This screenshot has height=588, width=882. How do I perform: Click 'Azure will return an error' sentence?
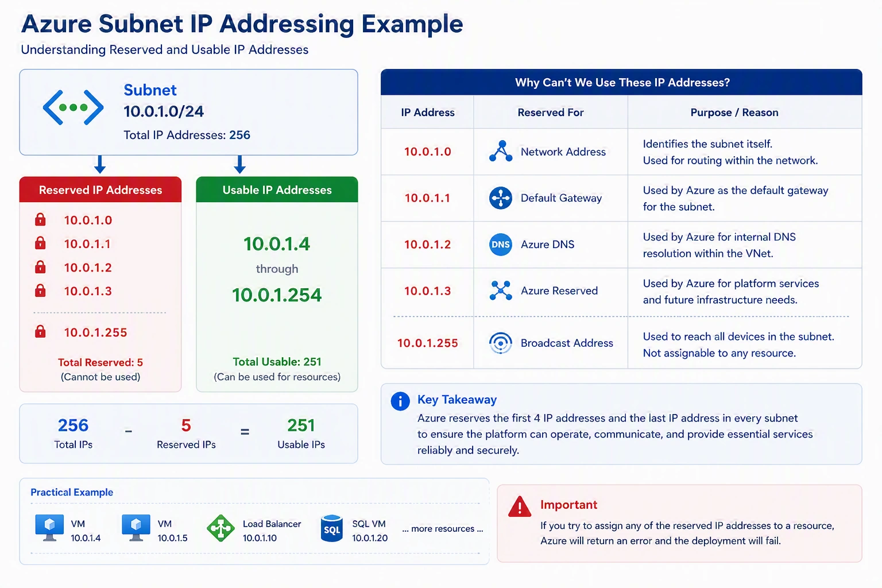point(660,541)
